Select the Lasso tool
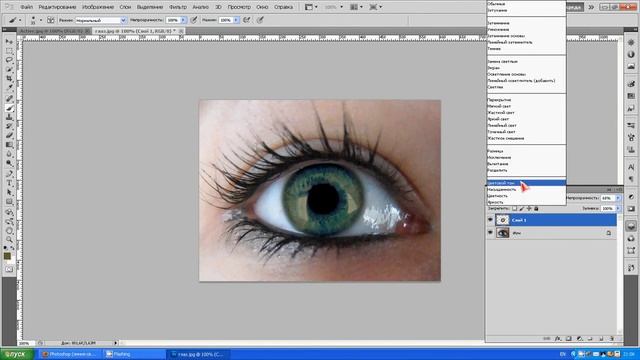Viewport: 640px width, 360px height. coord(9,60)
